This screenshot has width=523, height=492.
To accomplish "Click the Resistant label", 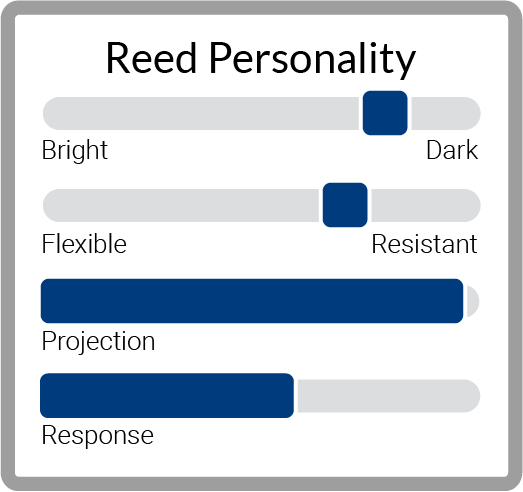I will coord(424,244).
